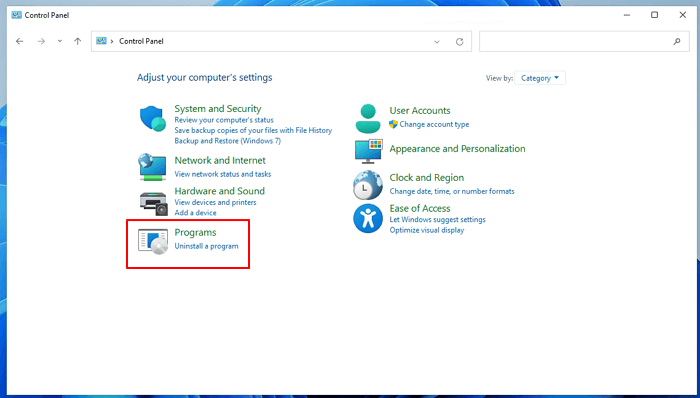Viewport: 700px width, 398px height.
Task: Click Uninstall a program link
Action: click(206, 246)
